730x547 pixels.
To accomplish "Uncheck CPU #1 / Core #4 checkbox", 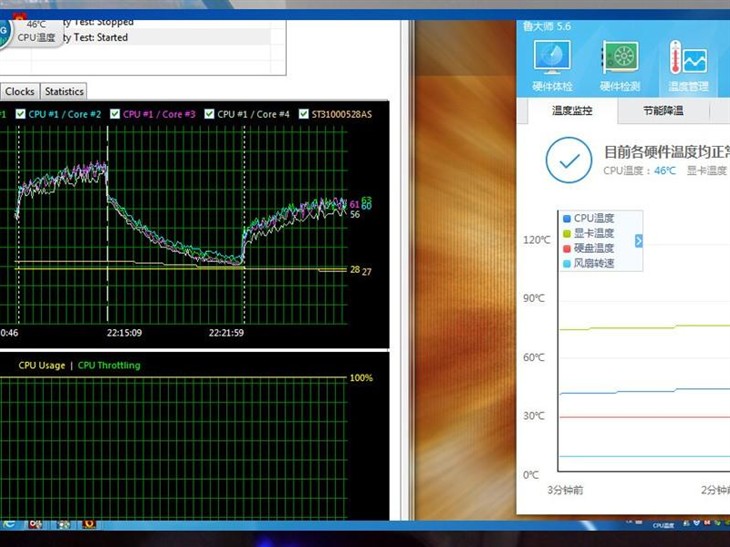I will coord(210,114).
